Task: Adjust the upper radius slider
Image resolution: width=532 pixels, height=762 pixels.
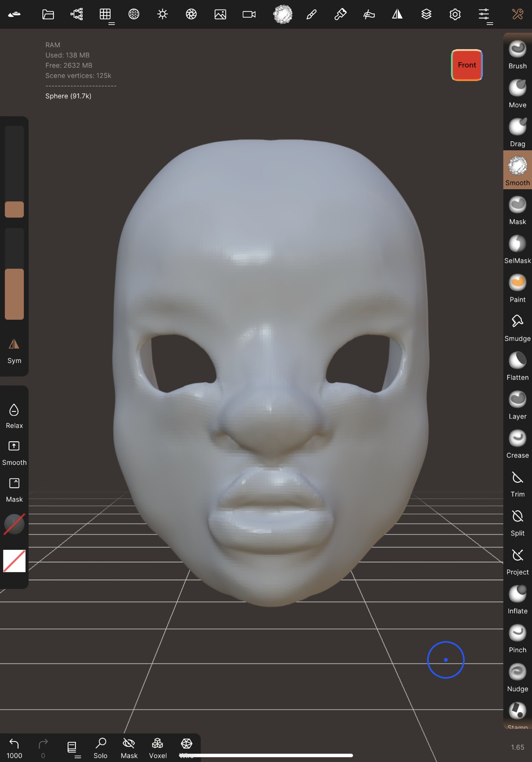Action: (14, 172)
